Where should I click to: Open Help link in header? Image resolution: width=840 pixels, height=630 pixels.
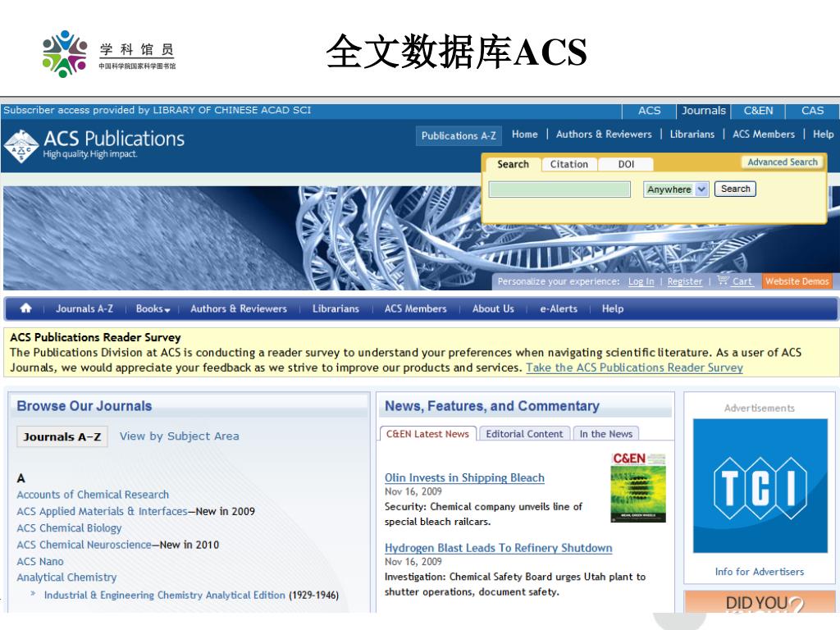(823, 134)
